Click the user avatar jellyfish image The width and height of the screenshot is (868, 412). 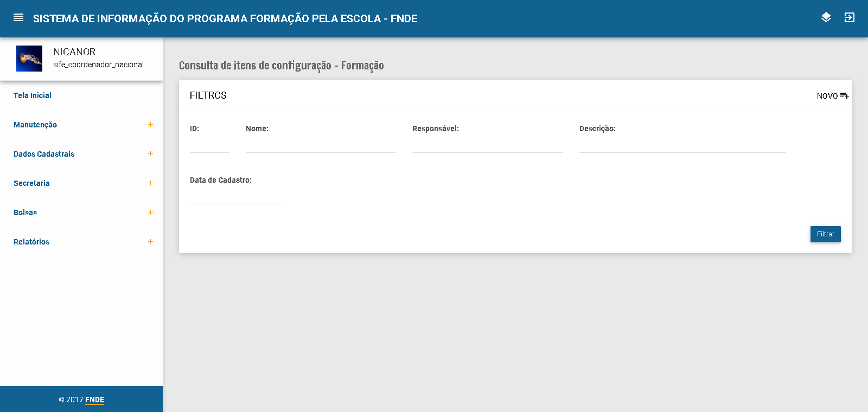pos(29,59)
